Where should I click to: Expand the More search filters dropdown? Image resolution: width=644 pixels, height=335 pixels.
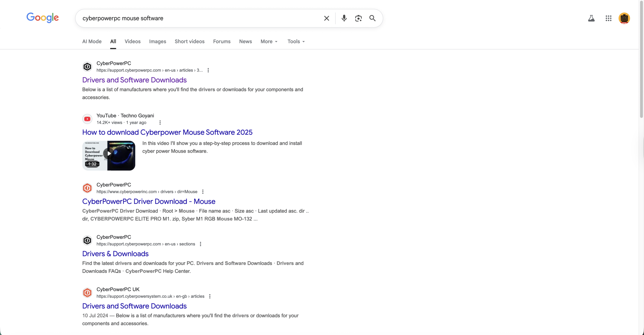pyautogui.click(x=269, y=42)
